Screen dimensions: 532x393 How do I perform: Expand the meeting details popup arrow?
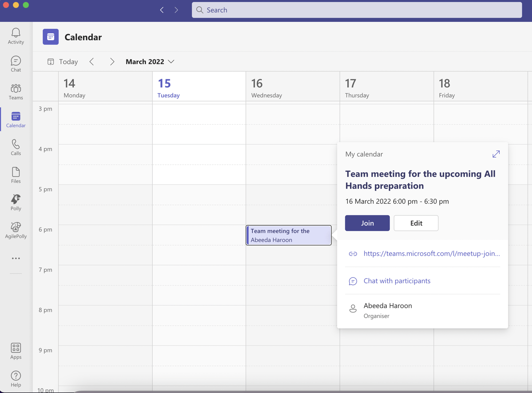tap(496, 154)
